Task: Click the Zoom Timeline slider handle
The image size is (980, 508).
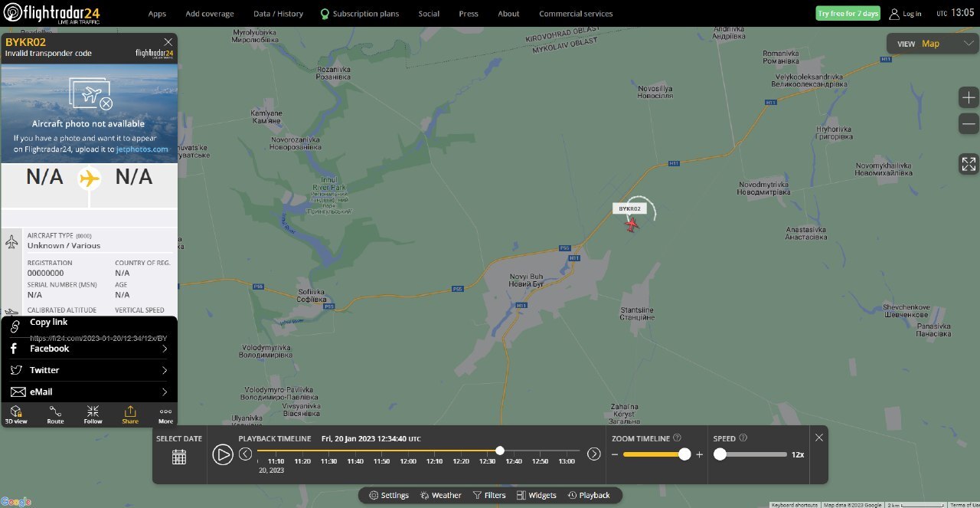Action: click(684, 454)
